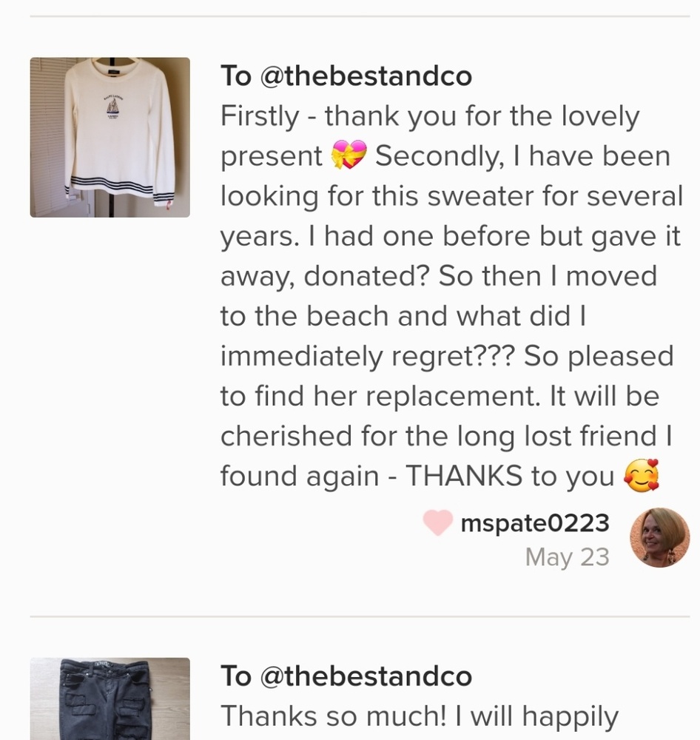The image size is (700, 740).
Task: Open mspate0223's round profile photo
Action: 660,537
